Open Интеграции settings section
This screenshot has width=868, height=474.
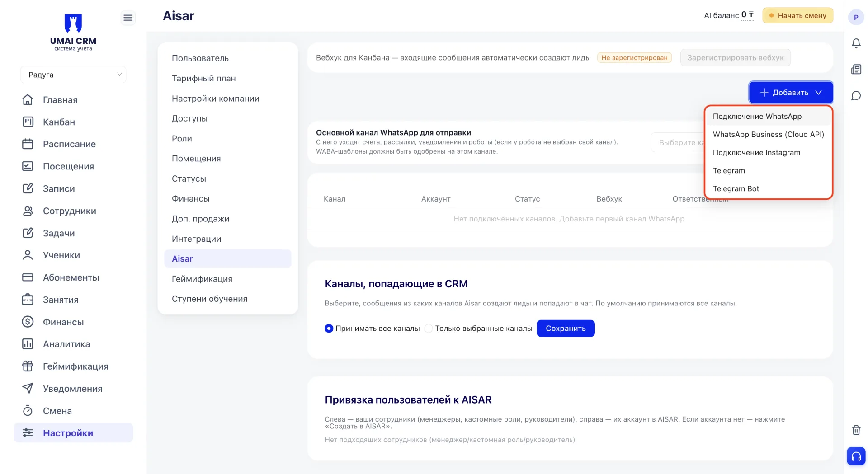[228, 239]
